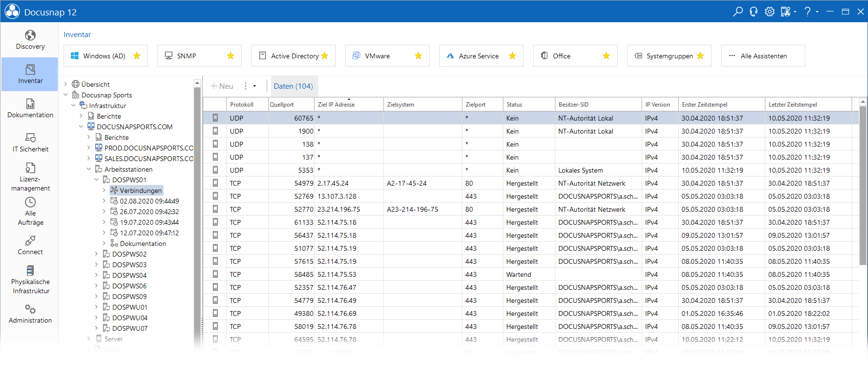This screenshot has height=367, width=868.
Task: Click the Neu button
Action: tap(222, 86)
